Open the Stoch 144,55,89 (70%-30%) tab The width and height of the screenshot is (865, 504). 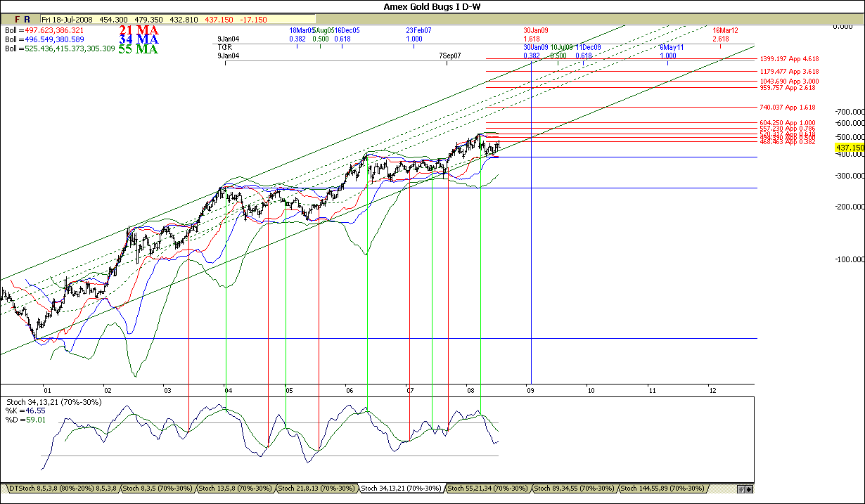[664, 488]
